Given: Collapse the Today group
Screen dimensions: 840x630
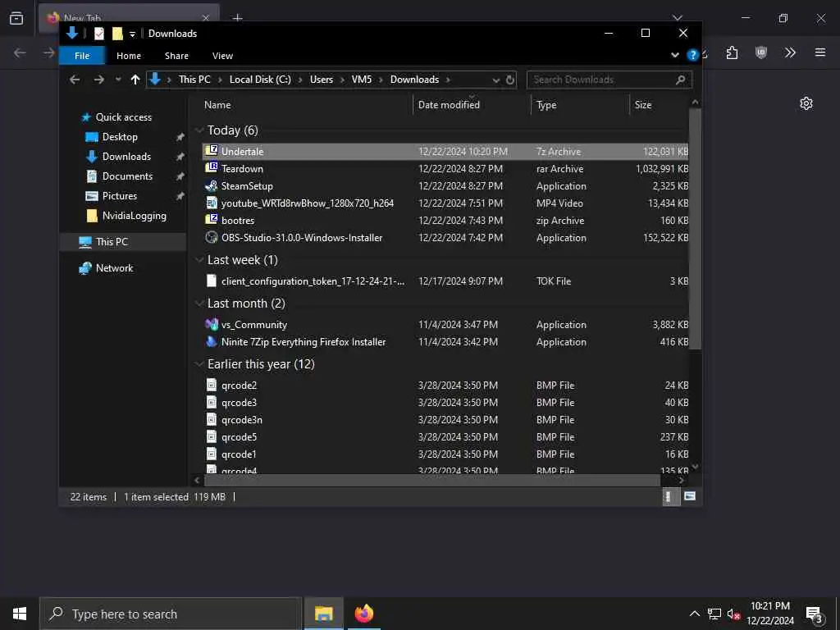Looking at the screenshot, I should [x=199, y=130].
